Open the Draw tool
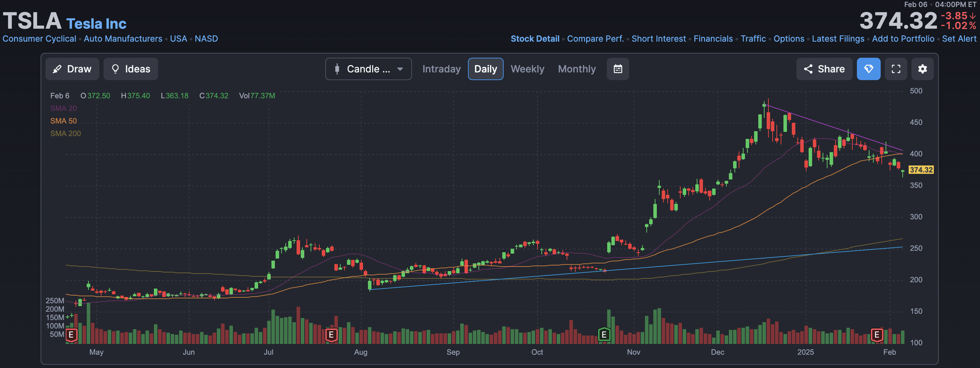Screen dimensions: 980x368 [72, 69]
